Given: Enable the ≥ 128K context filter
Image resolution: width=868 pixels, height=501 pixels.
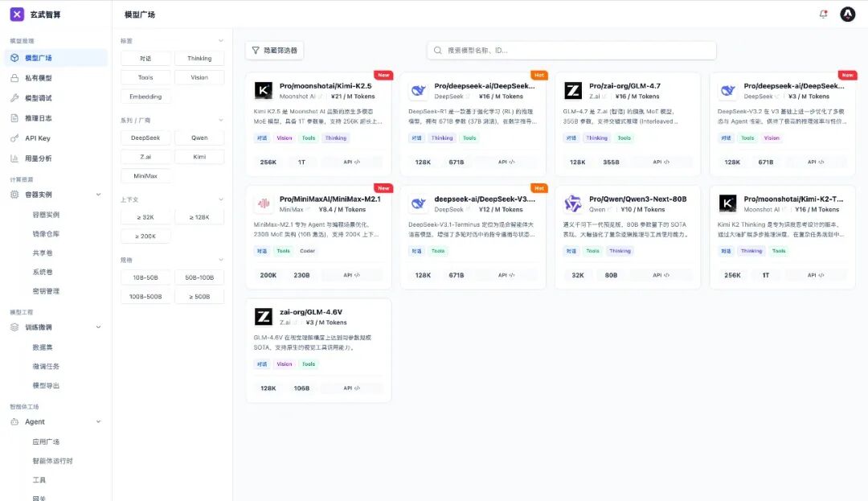Looking at the screenshot, I should pos(199,217).
